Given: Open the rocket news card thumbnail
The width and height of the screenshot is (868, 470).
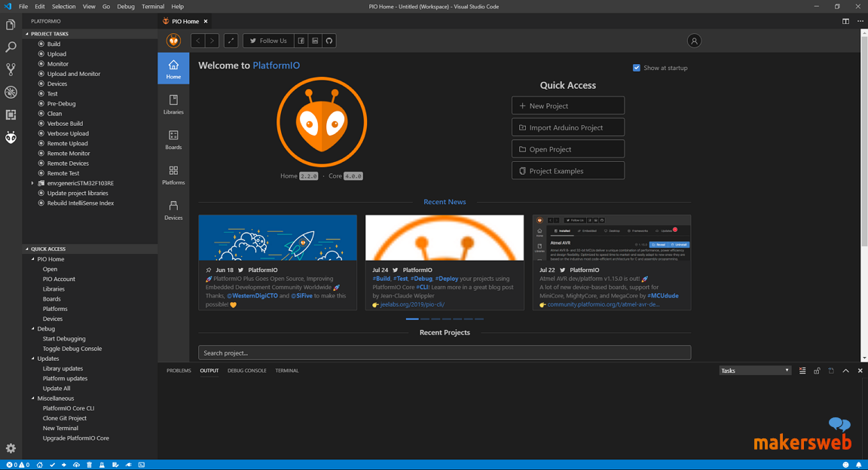Looking at the screenshot, I should (277, 237).
